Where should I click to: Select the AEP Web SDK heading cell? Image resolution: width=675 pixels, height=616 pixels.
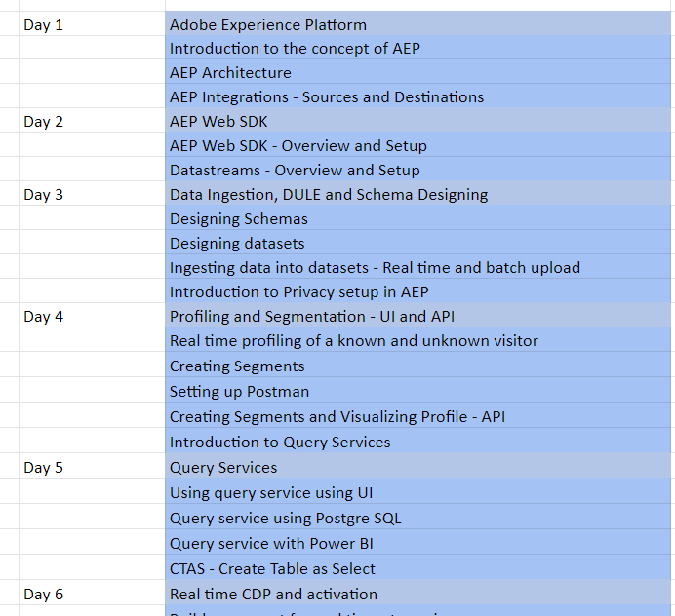point(218,121)
